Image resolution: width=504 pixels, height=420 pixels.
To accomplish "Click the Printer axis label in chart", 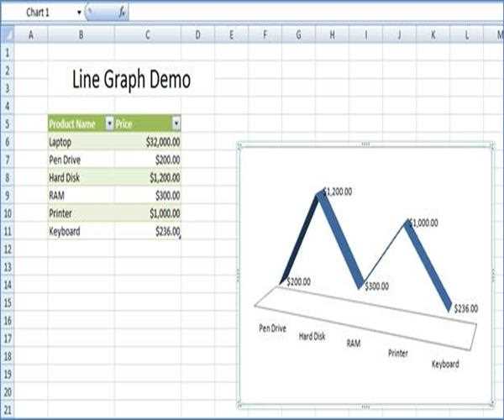I will (397, 354).
